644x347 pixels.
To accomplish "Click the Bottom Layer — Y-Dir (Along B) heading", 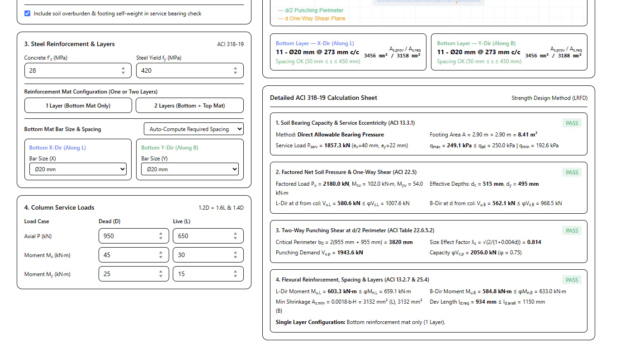I will [476, 43].
